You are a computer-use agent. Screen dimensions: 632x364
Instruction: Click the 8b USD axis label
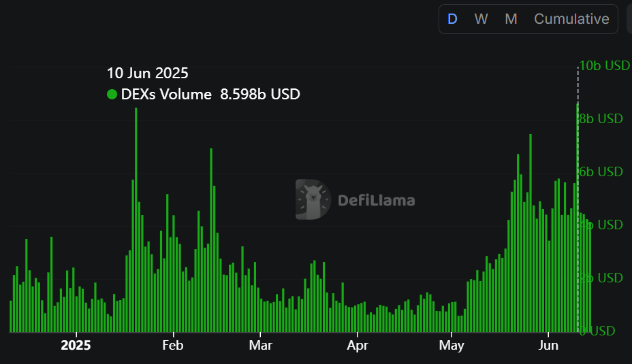pos(601,118)
